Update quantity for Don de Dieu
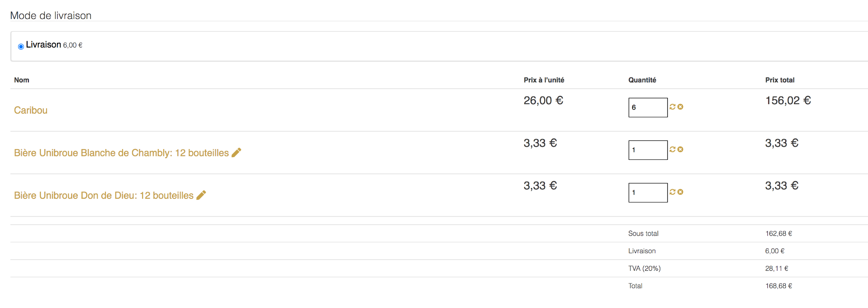 673,192
